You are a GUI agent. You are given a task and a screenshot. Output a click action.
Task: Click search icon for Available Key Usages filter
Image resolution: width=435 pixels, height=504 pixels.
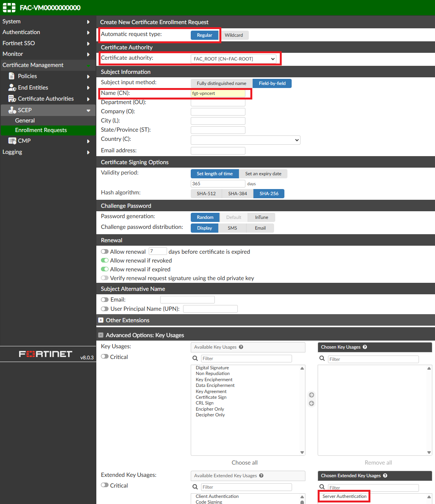(x=195, y=359)
